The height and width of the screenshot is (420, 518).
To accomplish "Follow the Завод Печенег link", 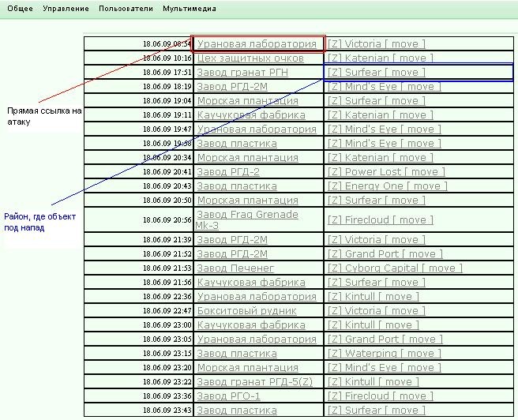I will coord(235,268).
